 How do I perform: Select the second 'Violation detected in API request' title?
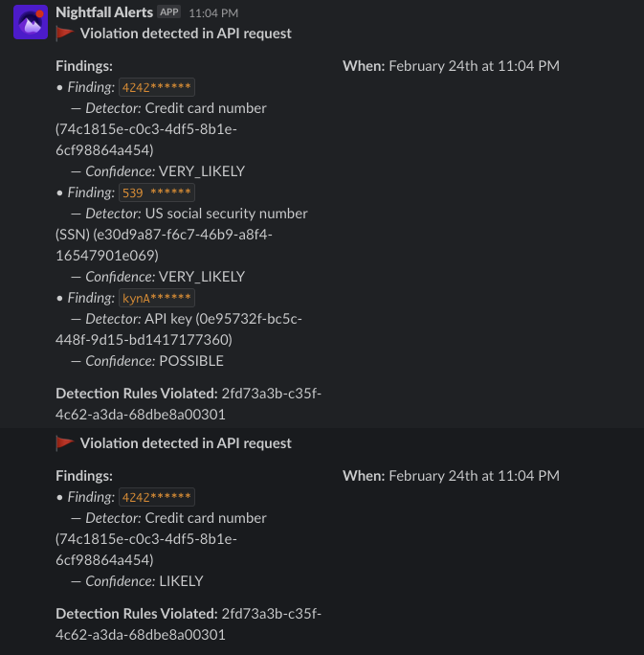coord(186,443)
